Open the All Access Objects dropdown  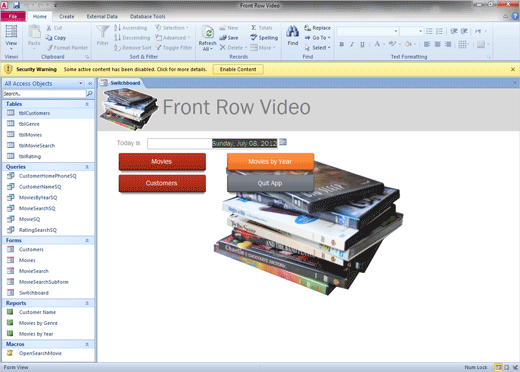[80, 83]
